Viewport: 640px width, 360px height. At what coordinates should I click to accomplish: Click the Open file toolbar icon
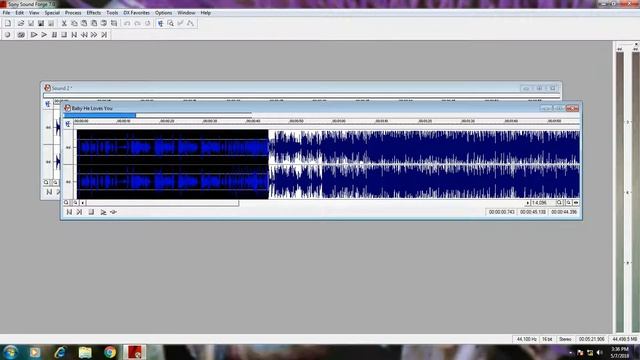click(x=21, y=23)
